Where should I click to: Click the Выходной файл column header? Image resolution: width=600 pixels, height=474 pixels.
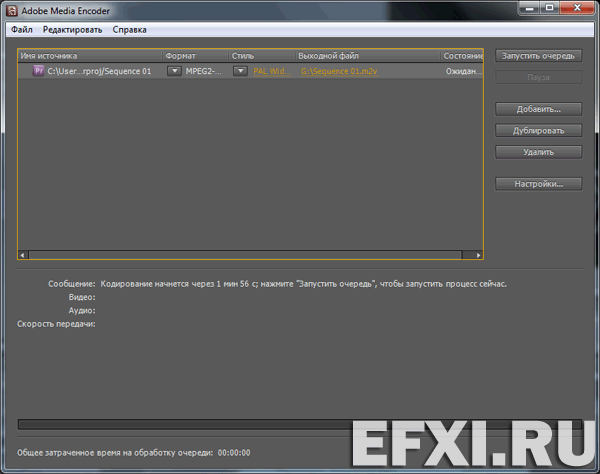(x=368, y=56)
